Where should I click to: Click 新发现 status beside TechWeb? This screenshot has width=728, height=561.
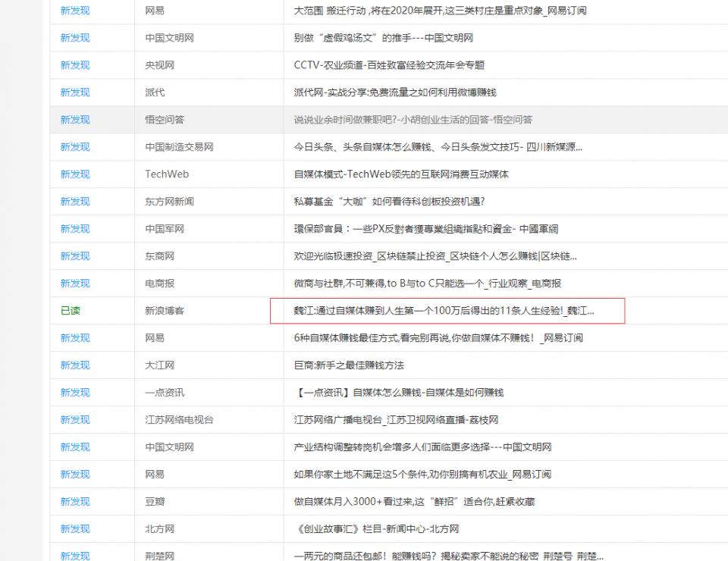tap(75, 174)
